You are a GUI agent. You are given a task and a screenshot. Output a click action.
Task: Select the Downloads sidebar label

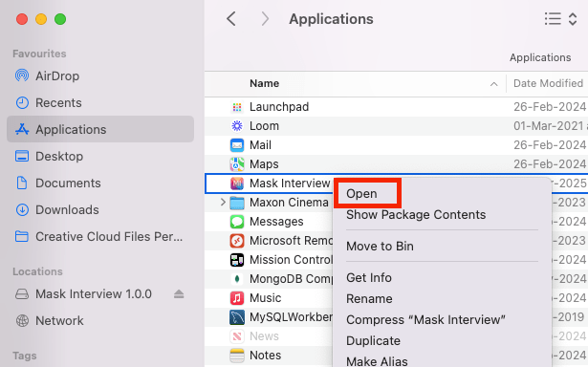[67, 210]
